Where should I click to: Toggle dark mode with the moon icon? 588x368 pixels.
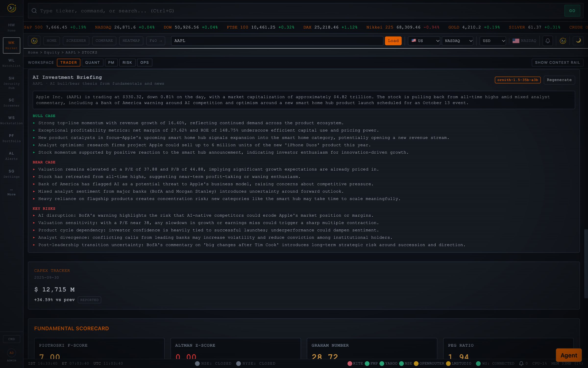tap(578, 41)
